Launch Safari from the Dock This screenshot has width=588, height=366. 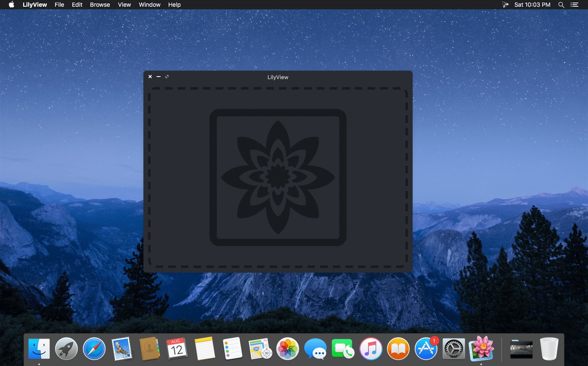(94, 349)
